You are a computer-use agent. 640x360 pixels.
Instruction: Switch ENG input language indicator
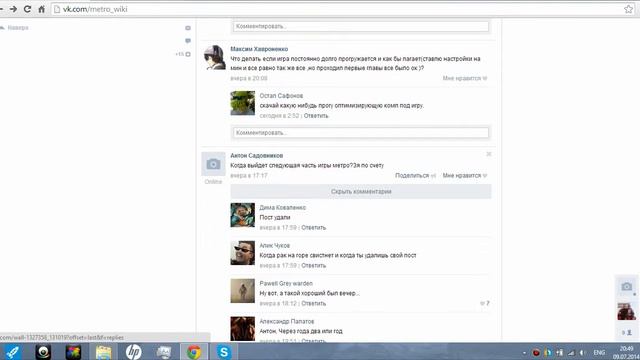[x=599, y=353]
